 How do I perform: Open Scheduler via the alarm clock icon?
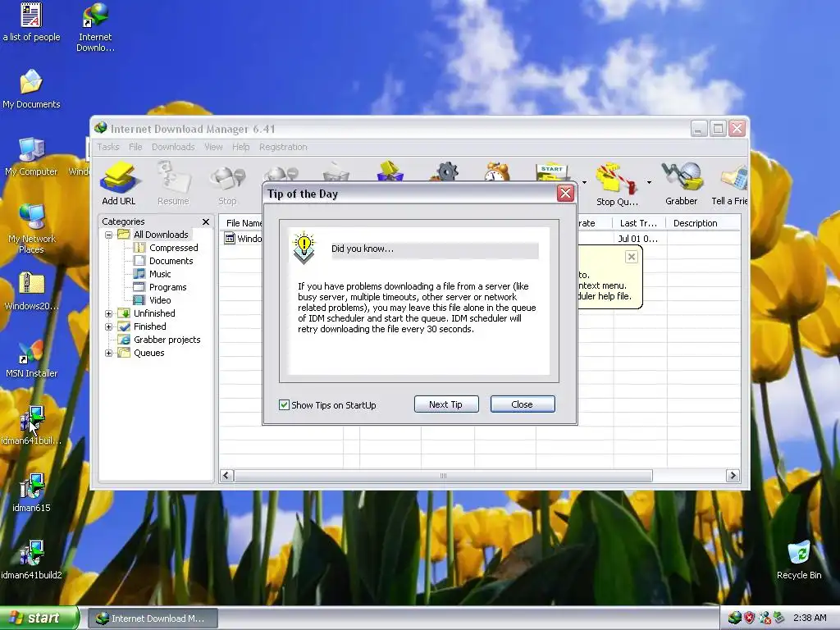[x=496, y=171]
